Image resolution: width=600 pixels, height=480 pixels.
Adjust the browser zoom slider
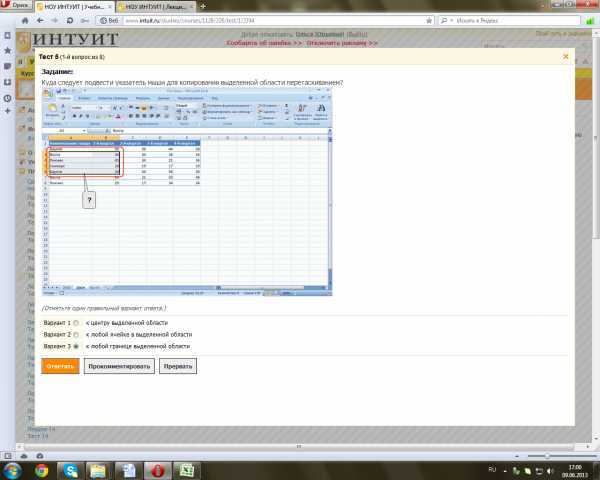click(x=547, y=456)
